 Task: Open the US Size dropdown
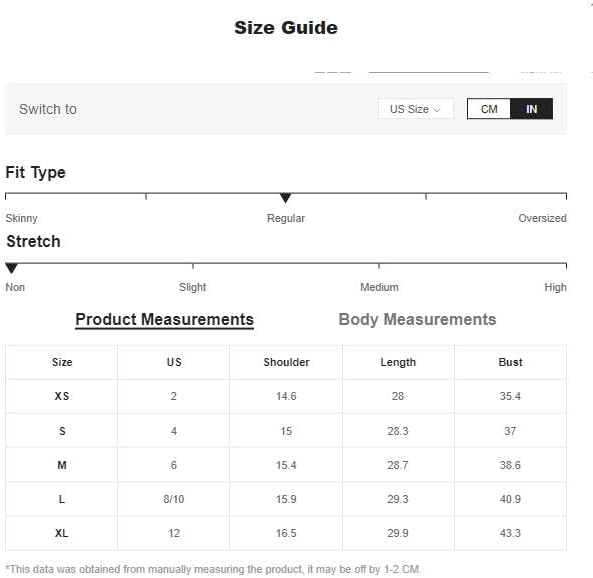416,109
